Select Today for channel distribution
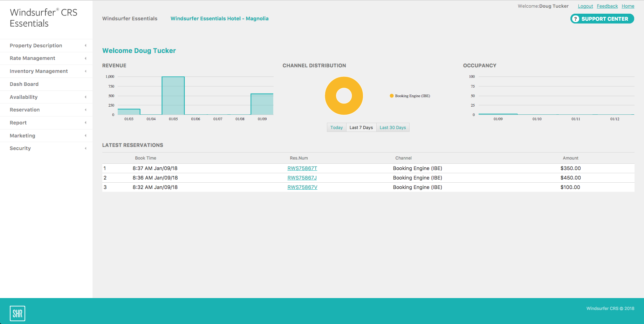644x324 pixels. pos(336,127)
